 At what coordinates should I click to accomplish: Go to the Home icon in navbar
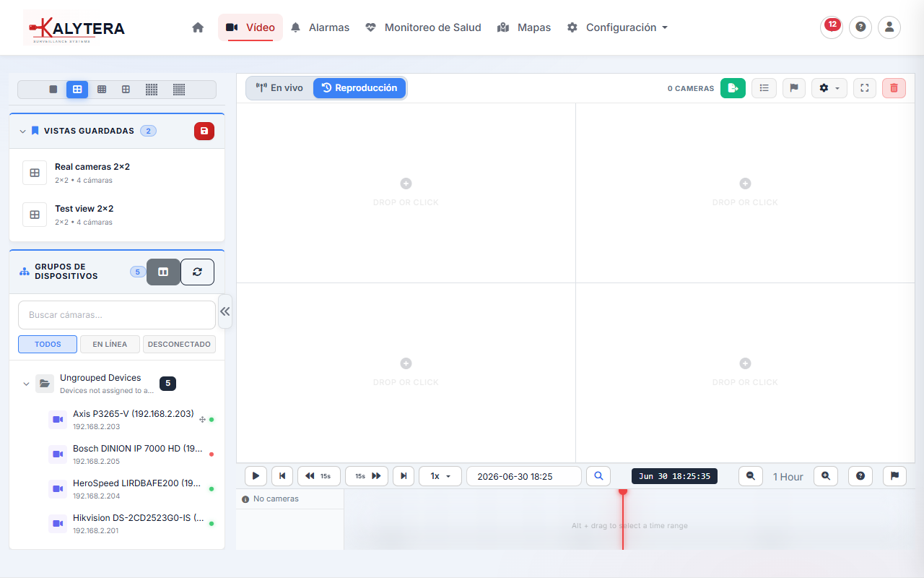pos(198,27)
